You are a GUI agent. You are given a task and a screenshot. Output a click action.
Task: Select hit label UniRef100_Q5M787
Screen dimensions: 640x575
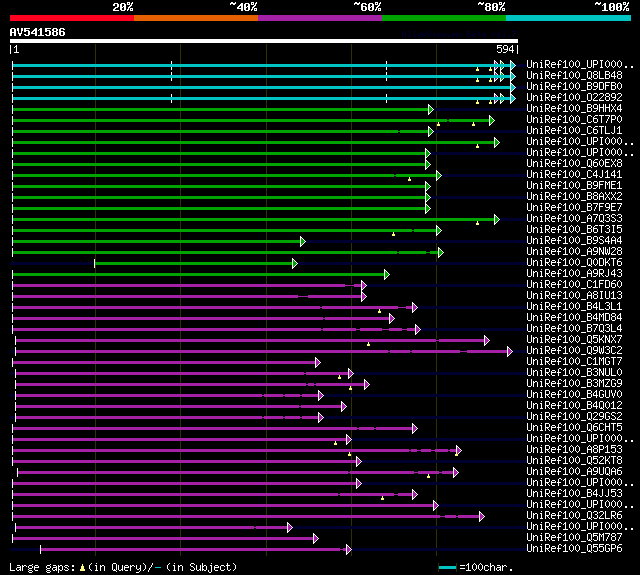tap(574, 538)
